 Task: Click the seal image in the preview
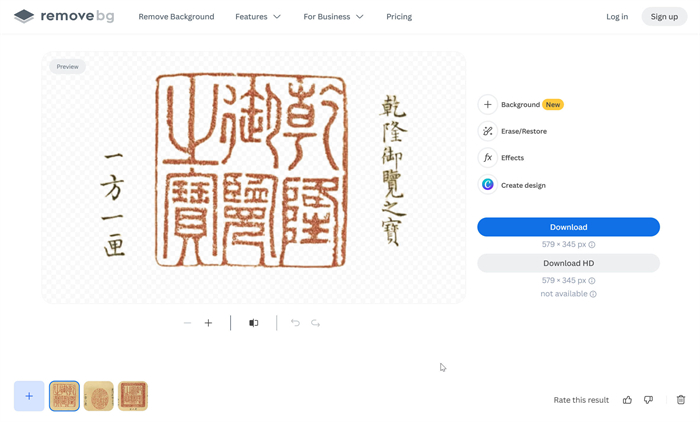click(251, 171)
